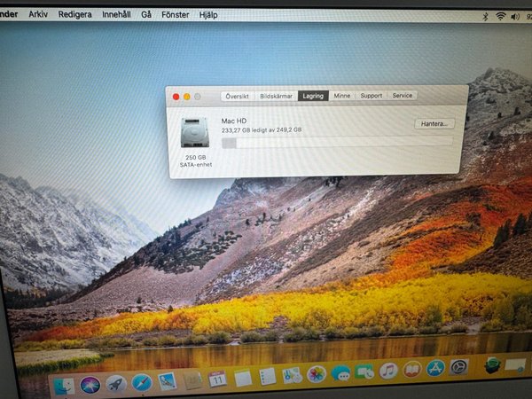Open Finder from the dock

(x=64, y=386)
